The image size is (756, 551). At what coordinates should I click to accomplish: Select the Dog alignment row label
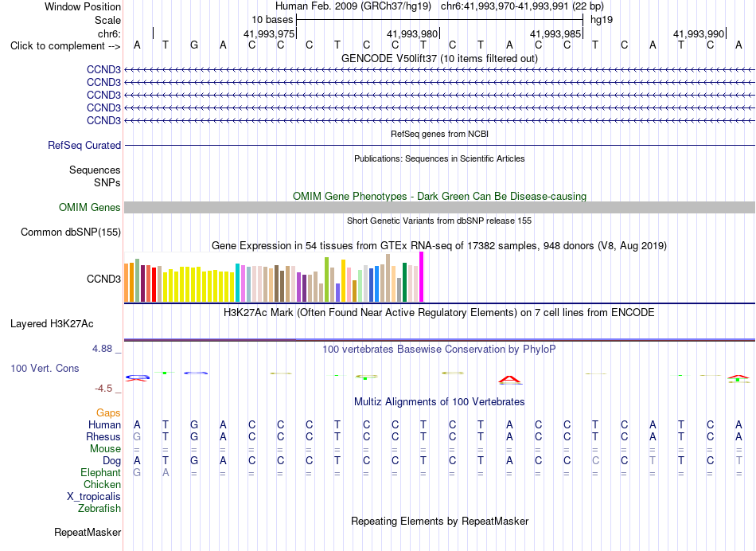point(112,461)
